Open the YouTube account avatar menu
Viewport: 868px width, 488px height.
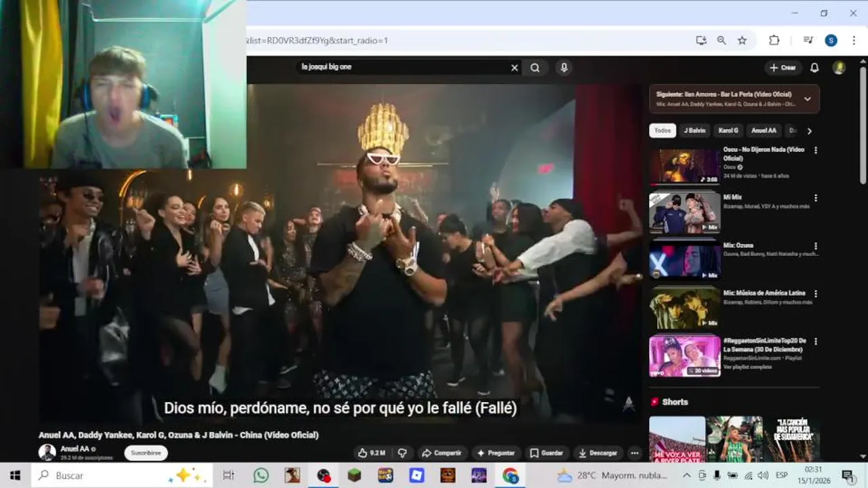[840, 68]
